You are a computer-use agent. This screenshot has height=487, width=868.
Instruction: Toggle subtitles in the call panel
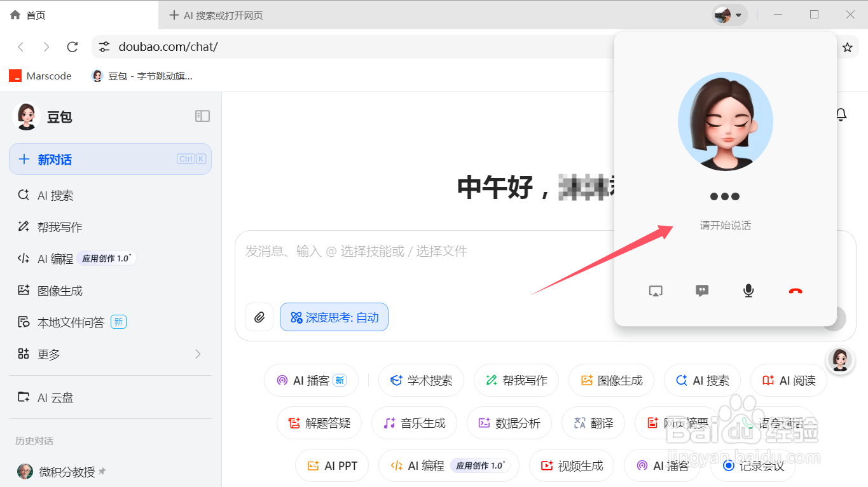point(702,291)
